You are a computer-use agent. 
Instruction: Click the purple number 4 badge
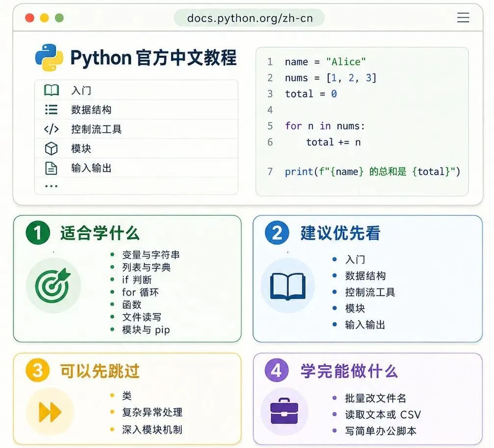click(277, 370)
